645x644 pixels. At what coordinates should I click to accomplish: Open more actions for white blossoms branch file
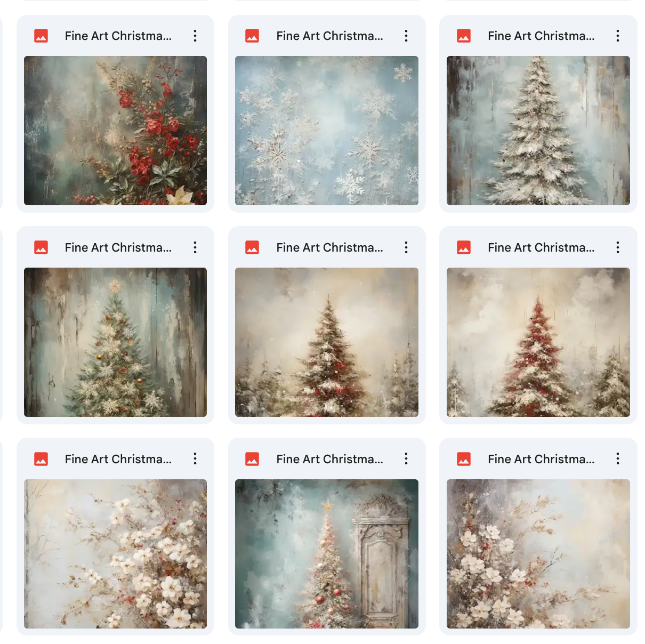pyautogui.click(x=195, y=458)
